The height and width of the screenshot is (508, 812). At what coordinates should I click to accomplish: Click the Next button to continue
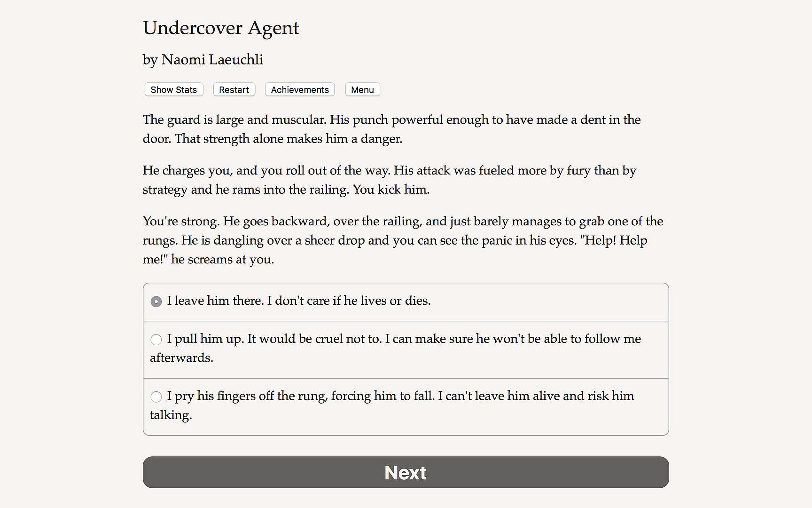(406, 472)
